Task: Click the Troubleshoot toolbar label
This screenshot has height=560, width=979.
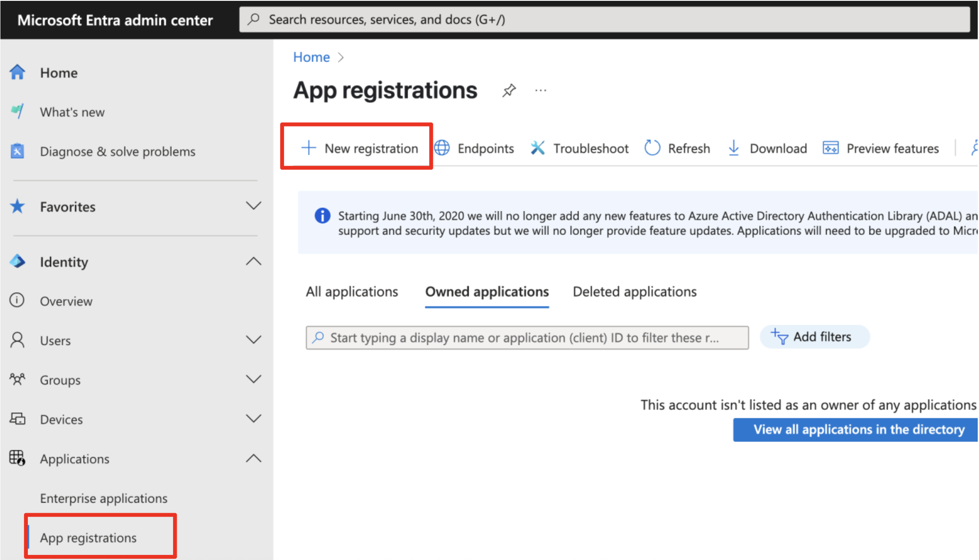Action: point(591,148)
